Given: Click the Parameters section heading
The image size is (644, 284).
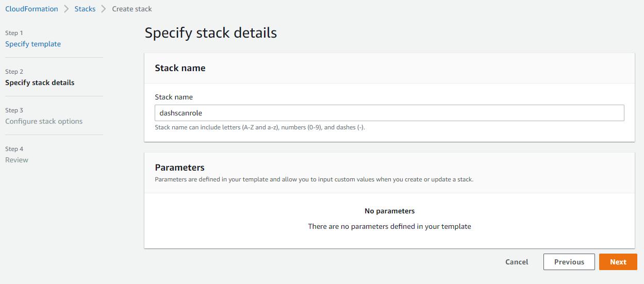Looking at the screenshot, I should coord(179,168).
